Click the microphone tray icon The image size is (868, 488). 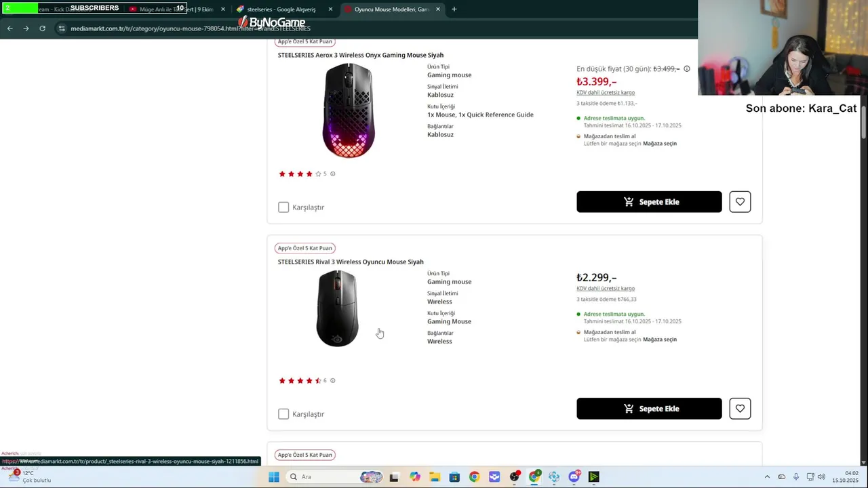pyautogui.click(x=796, y=477)
